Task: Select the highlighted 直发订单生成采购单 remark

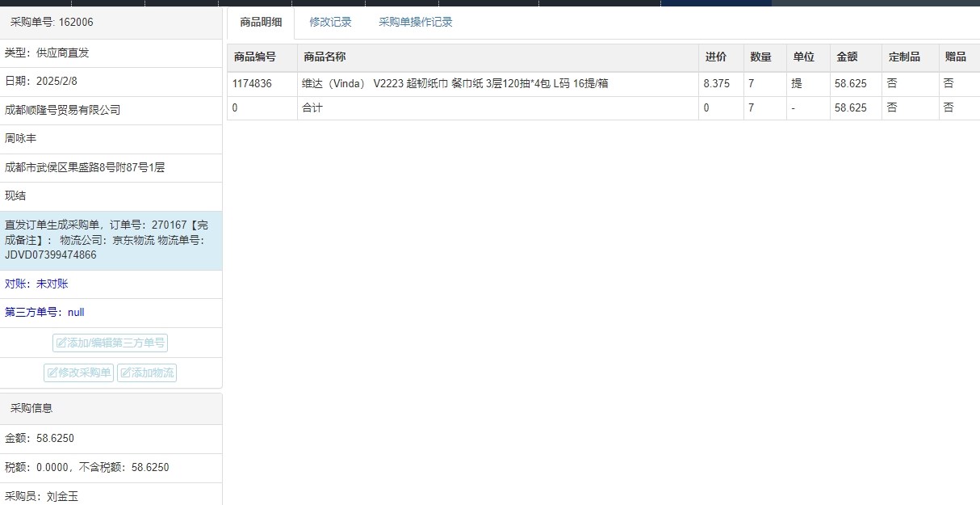Action: tap(111, 240)
